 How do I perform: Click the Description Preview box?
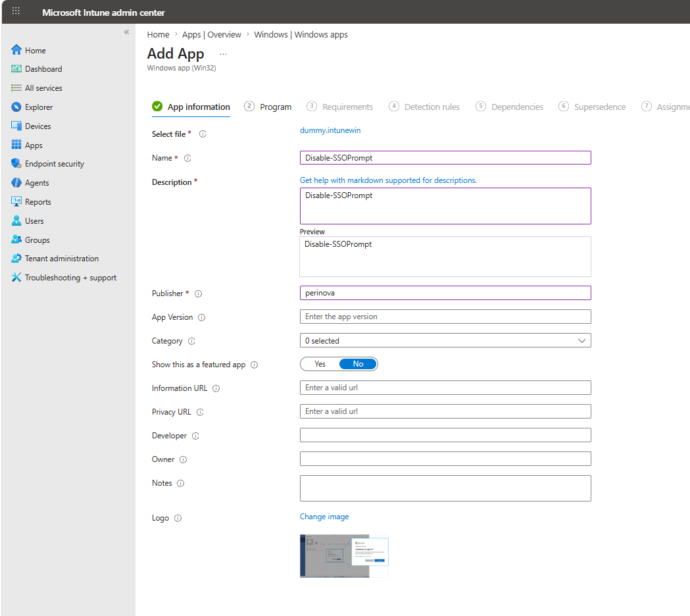(445, 257)
